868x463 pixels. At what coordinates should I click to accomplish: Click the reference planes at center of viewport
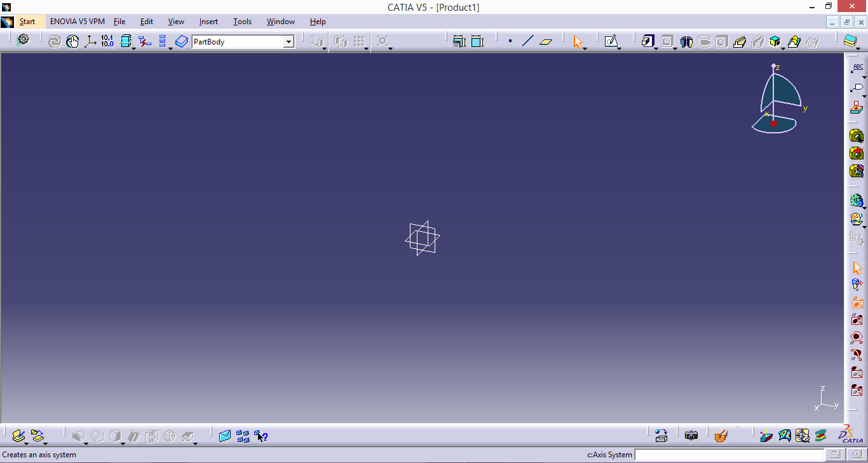pyautogui.click(x=423, y=238)
